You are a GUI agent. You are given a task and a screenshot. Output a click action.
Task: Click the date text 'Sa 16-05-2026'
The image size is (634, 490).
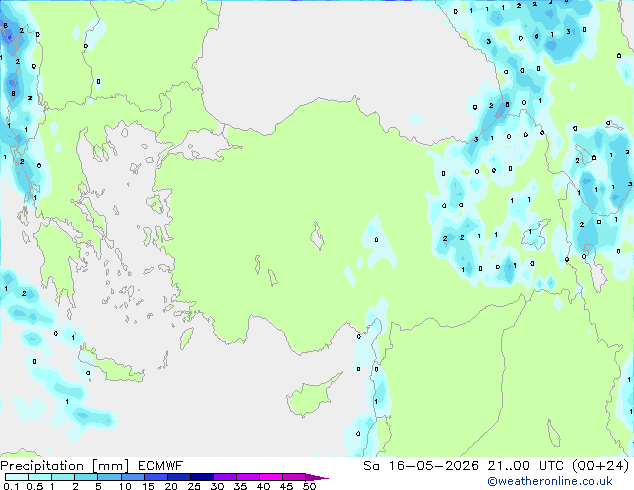point(421,466)
